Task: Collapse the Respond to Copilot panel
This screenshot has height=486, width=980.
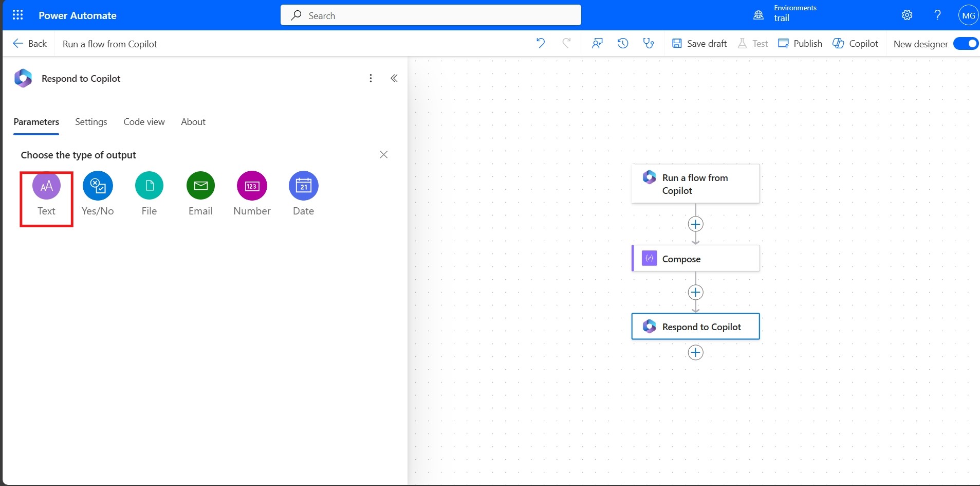Action: pyautogui.click(x=394, y=78)
